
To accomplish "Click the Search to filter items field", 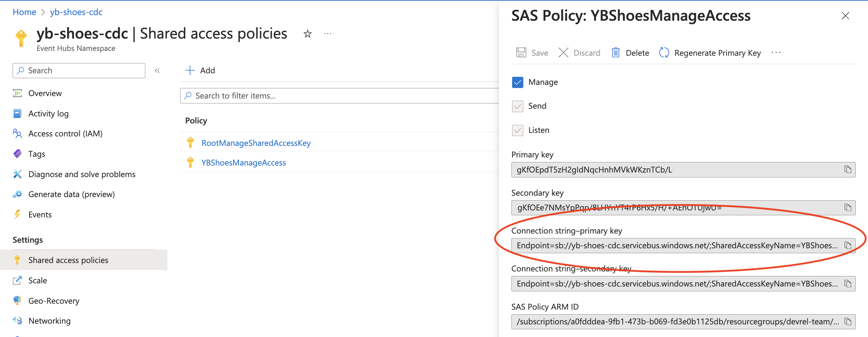I will click(x=237, y=95).
